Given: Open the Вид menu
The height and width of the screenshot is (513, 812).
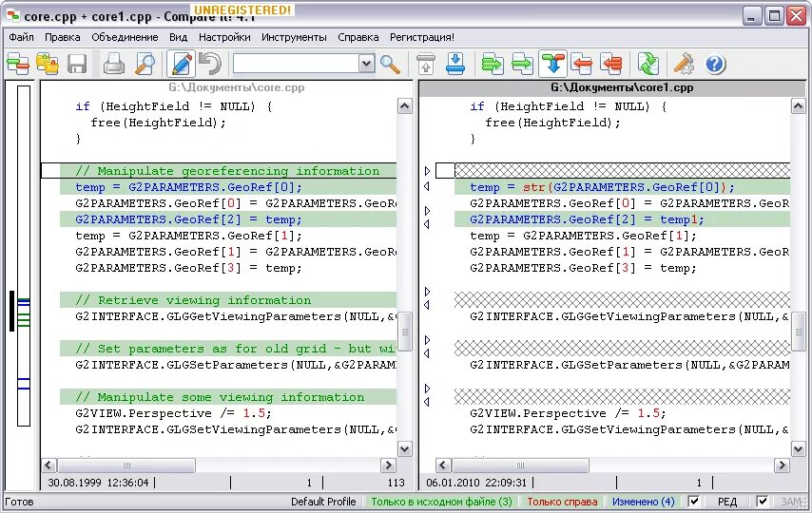Looking at the screenshot, I should (178, 37).
